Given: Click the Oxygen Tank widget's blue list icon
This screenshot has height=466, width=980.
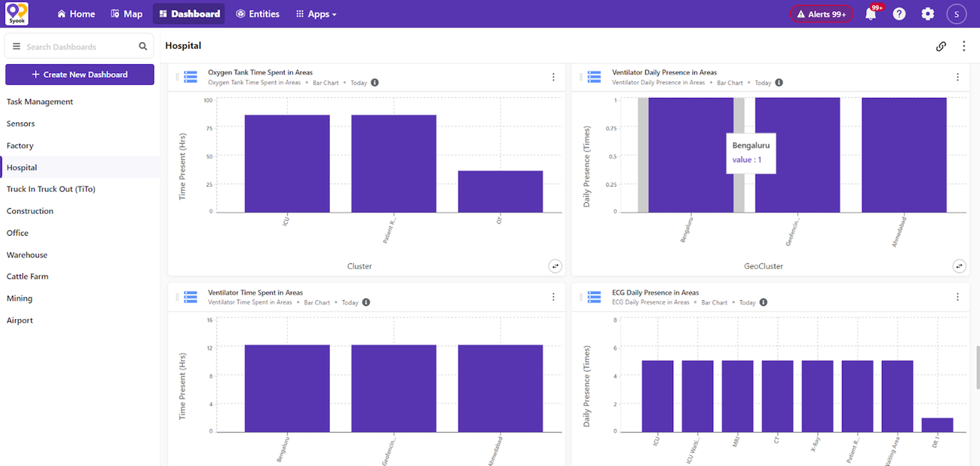Looking at the screenshot, I should (x=190, y=77).
